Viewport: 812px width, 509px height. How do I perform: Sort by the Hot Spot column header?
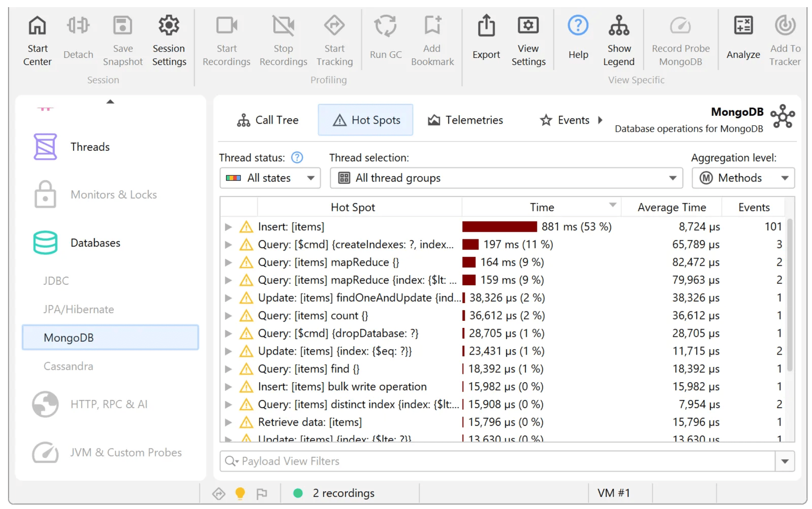click(x=359, y=207)
